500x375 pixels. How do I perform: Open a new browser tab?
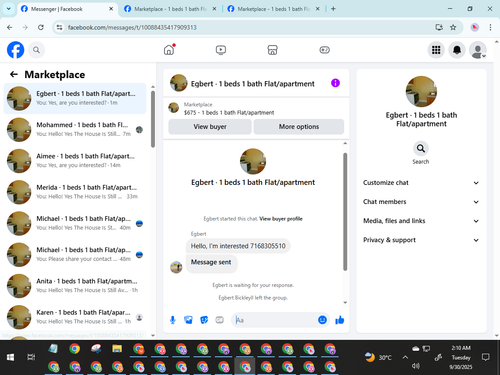click(333, 9)
